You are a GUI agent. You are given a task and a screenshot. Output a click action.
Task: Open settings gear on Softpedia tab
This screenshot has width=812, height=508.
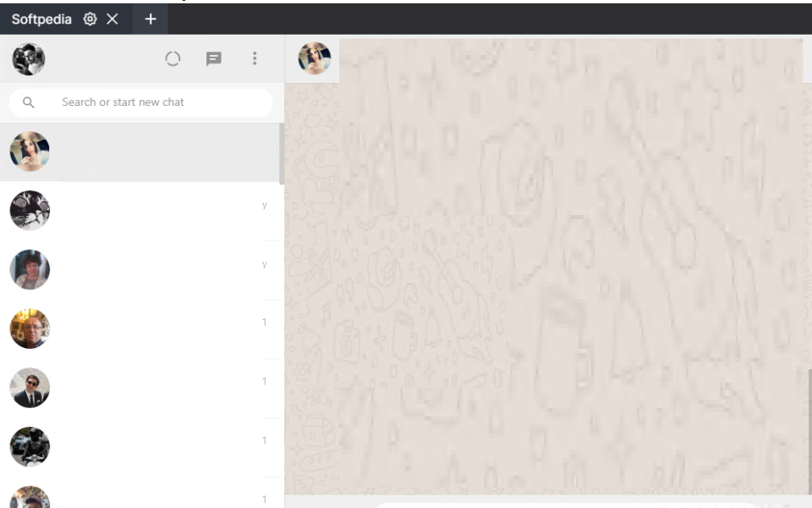[x=91, y=19]
